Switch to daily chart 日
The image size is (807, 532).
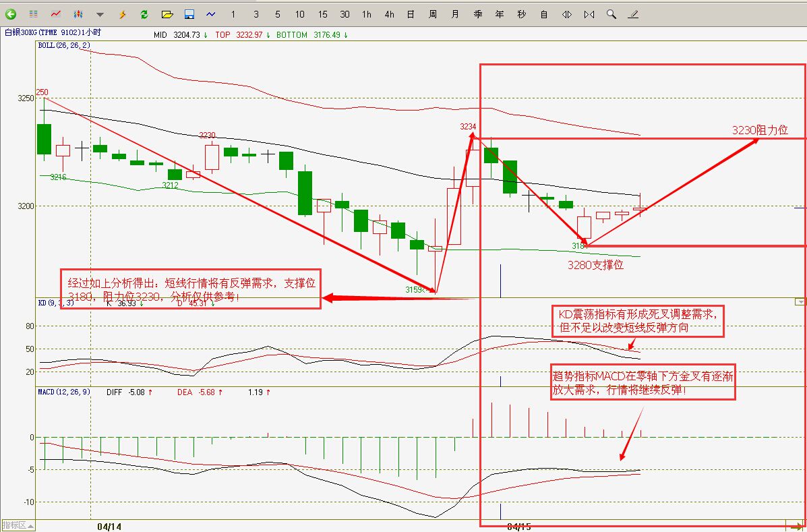coord(411,14)
